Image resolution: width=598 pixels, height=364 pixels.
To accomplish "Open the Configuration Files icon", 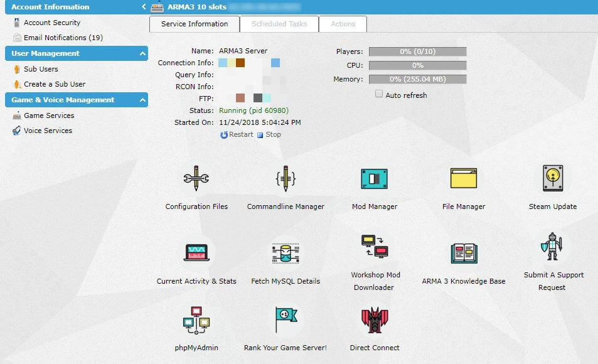I will click(x=196, y=179).
